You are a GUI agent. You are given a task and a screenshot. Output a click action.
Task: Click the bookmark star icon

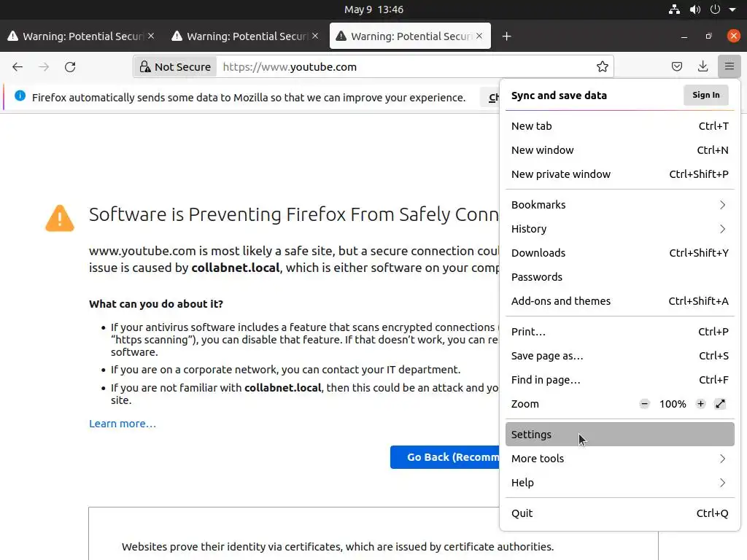pyautogui.click(x=603, y=67)
